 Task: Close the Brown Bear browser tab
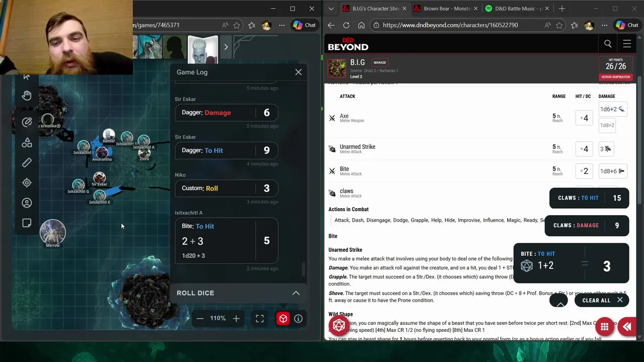474,9
